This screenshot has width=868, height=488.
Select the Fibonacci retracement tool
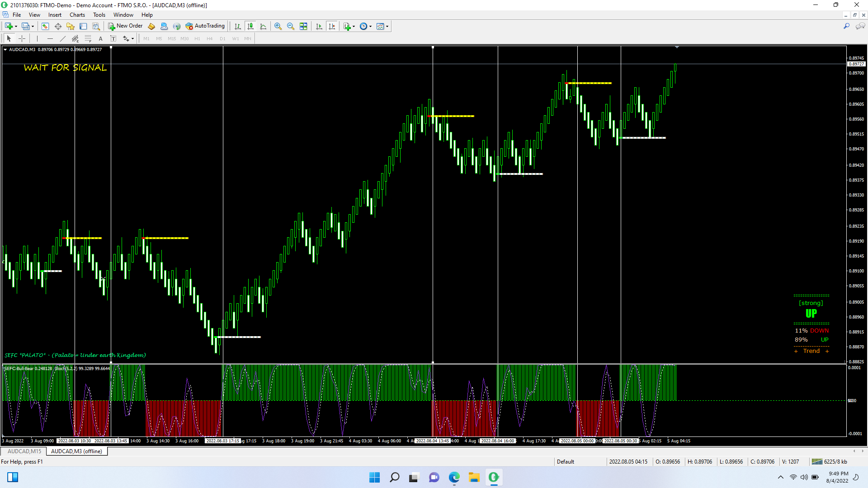coord(88,39)
